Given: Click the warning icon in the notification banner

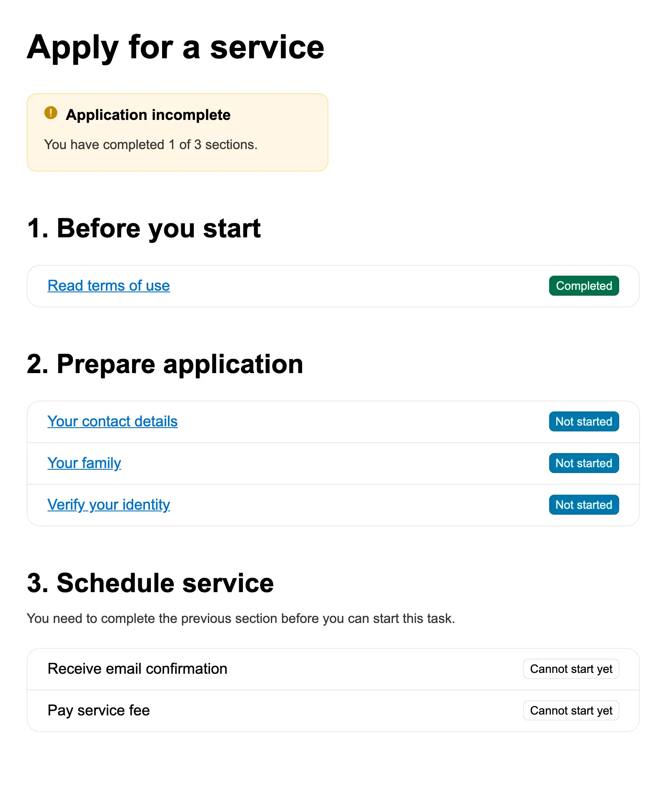Looking at the screenshot, I should coord(51,113).
